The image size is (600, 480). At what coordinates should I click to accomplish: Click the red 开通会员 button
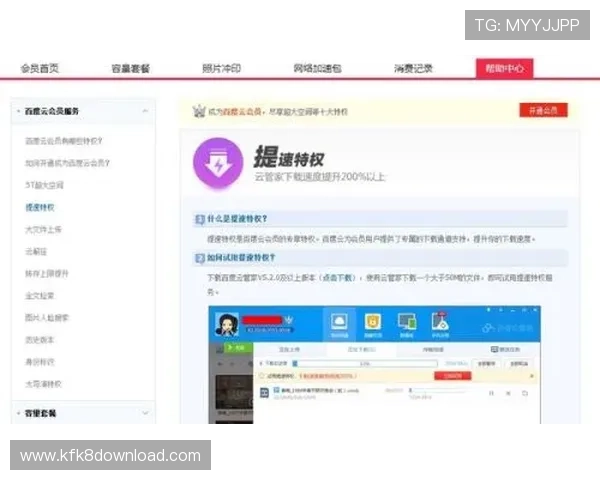543,111
